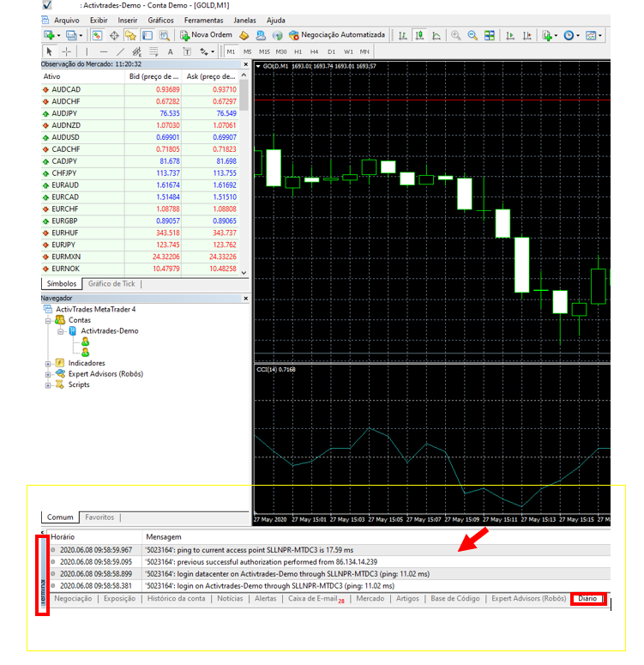Select the cursor arrow tool
Viewport: 644px width, 665px height.
pyautogui.click(x=49, y=51)
